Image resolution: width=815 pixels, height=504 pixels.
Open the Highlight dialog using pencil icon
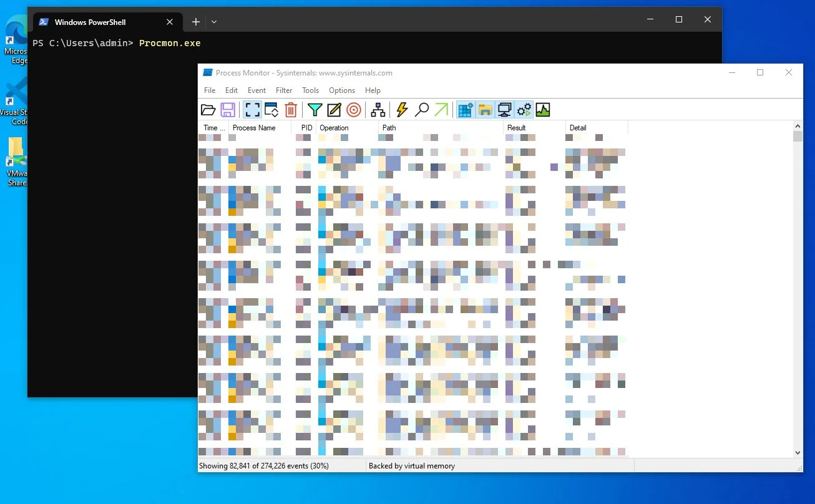pos(334,109)
